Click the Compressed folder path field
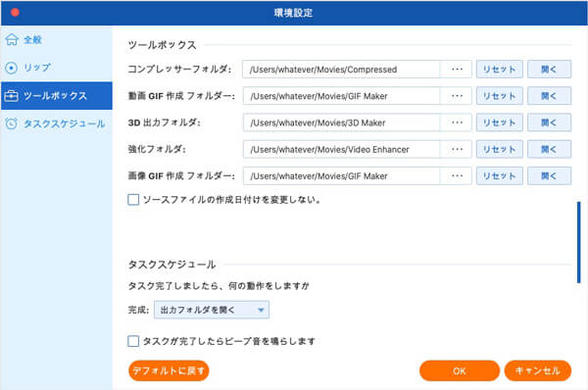Screen dimensions: 588x390 (x=341, y=70)
